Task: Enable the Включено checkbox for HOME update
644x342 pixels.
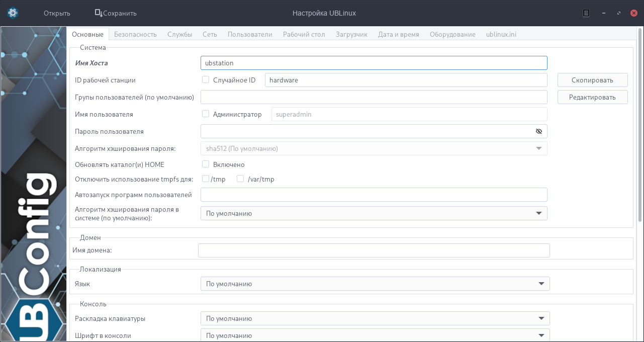Action: 206,164
